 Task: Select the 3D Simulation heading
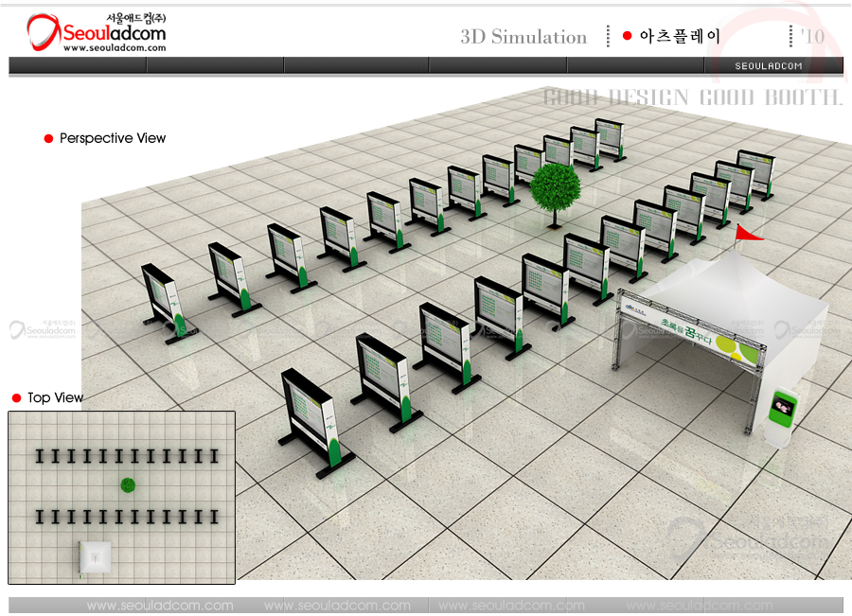pyautogui.click(x=524, y=37)
